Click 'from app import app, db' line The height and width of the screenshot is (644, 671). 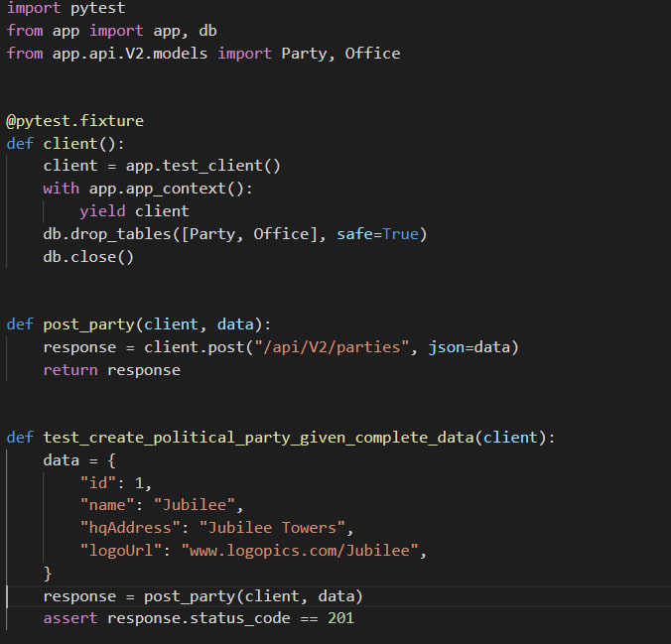tap(112, 31)
